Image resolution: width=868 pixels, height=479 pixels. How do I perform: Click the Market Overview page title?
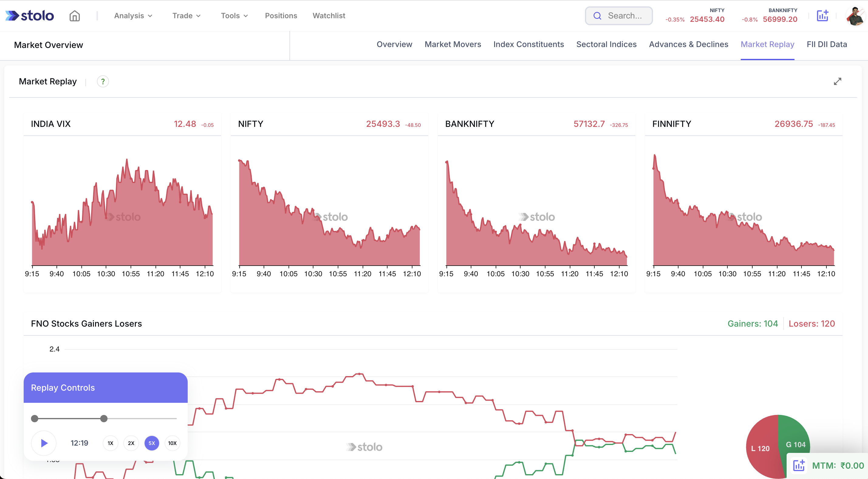click(49, 45)
